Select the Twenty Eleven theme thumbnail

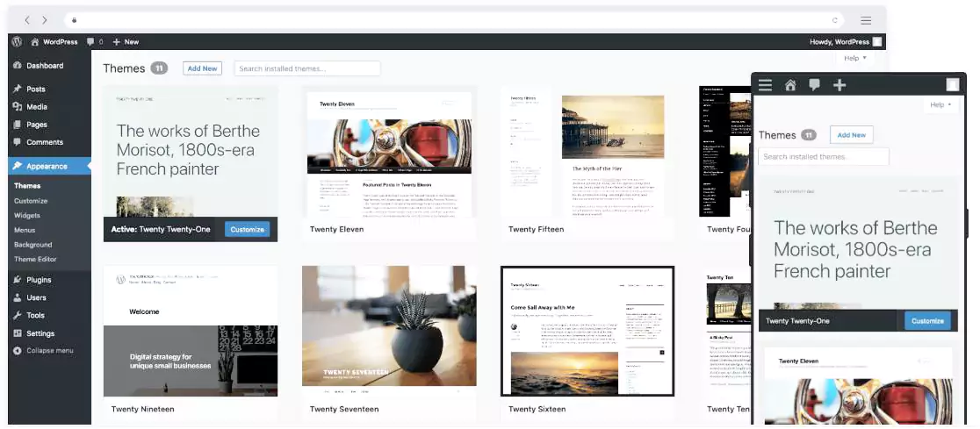[x=389, y=152]
